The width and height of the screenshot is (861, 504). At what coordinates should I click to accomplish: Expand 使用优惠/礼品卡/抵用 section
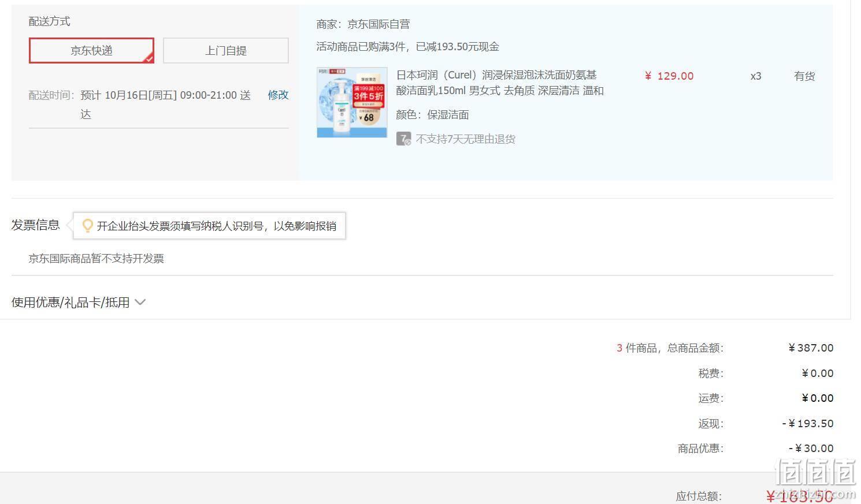coord(79,302)
